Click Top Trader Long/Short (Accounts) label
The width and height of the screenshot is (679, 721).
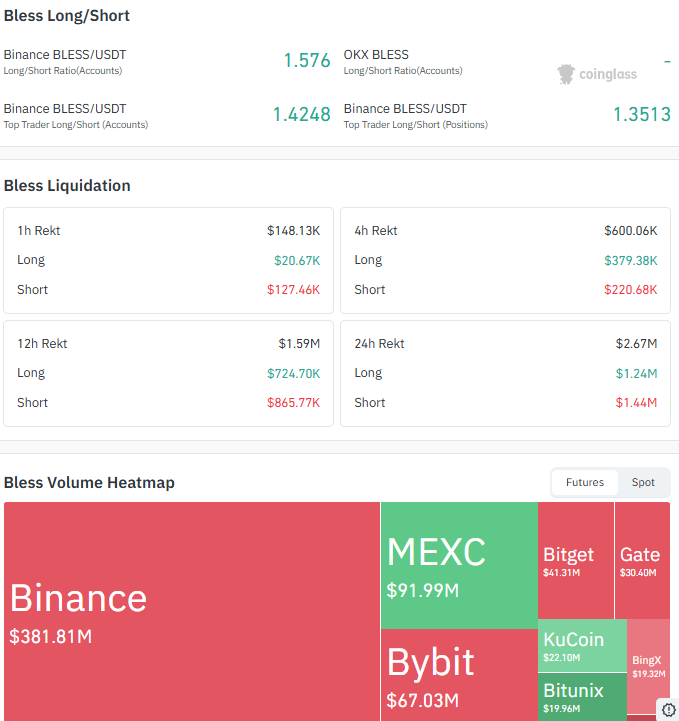[x=76, y=125]
